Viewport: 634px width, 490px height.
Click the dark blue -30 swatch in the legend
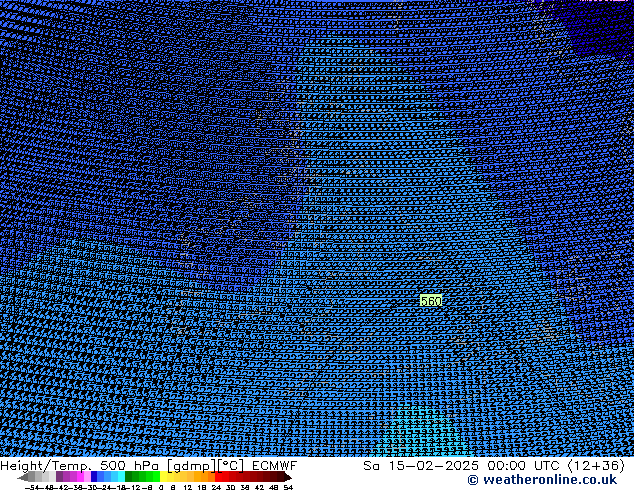94,476
